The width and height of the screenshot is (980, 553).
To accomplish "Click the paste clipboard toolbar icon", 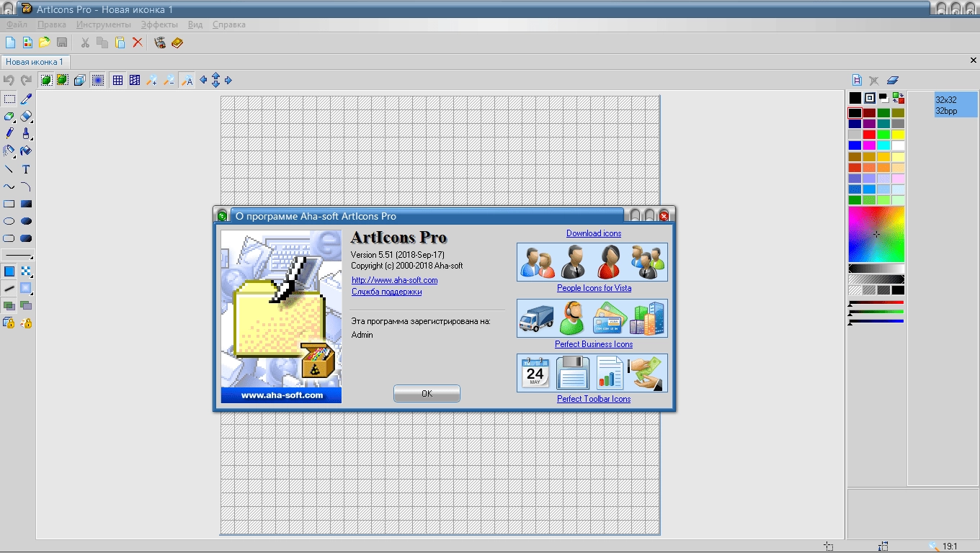I will pos(120,42).
